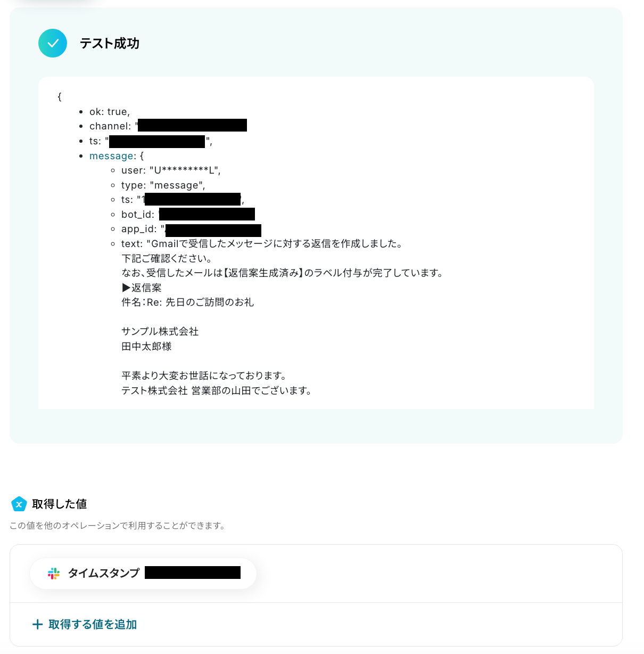Click the type: "message" entry

(163, 185)
